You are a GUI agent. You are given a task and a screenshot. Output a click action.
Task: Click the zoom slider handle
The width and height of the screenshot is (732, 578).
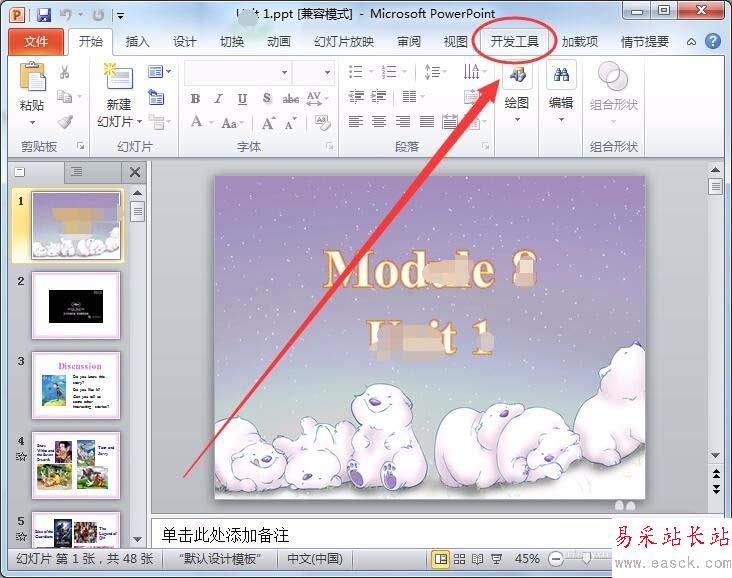[586, 558]
